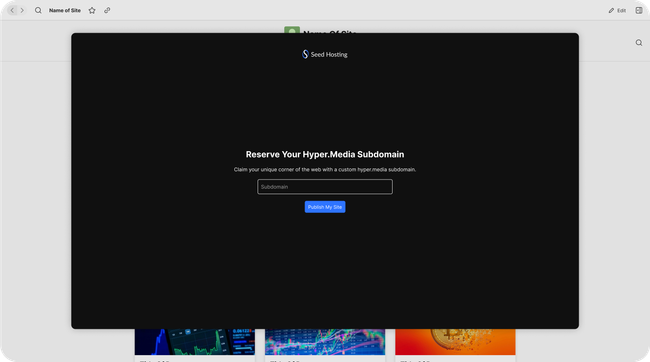The width and height of the screenshot is (650, 362).
Task: Favorite the site with the star icon
Action: pos(92,10)
